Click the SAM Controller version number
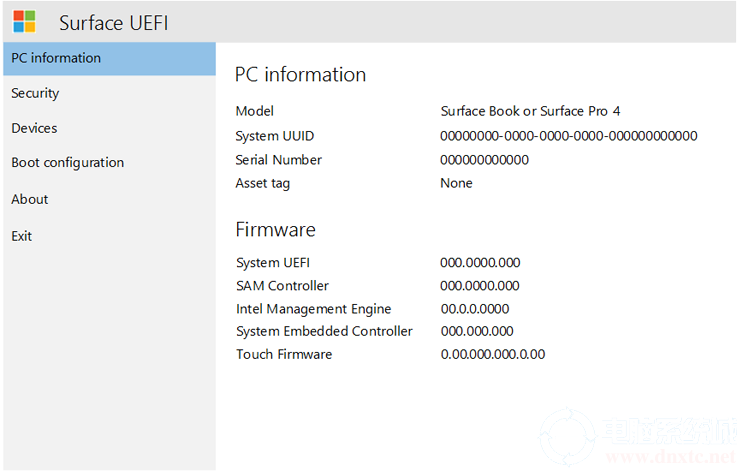737x471 pixels. [x=480, y=286]
